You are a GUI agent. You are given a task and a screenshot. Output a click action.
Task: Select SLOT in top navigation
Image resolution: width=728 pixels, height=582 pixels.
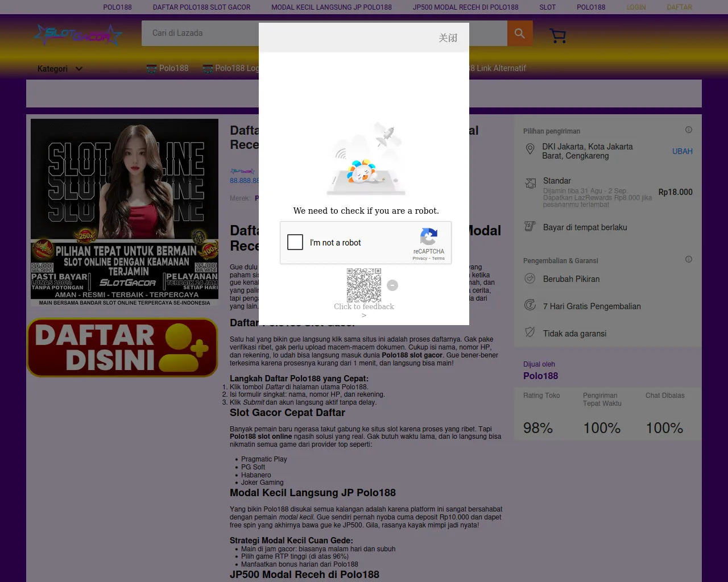click(548, 7)
